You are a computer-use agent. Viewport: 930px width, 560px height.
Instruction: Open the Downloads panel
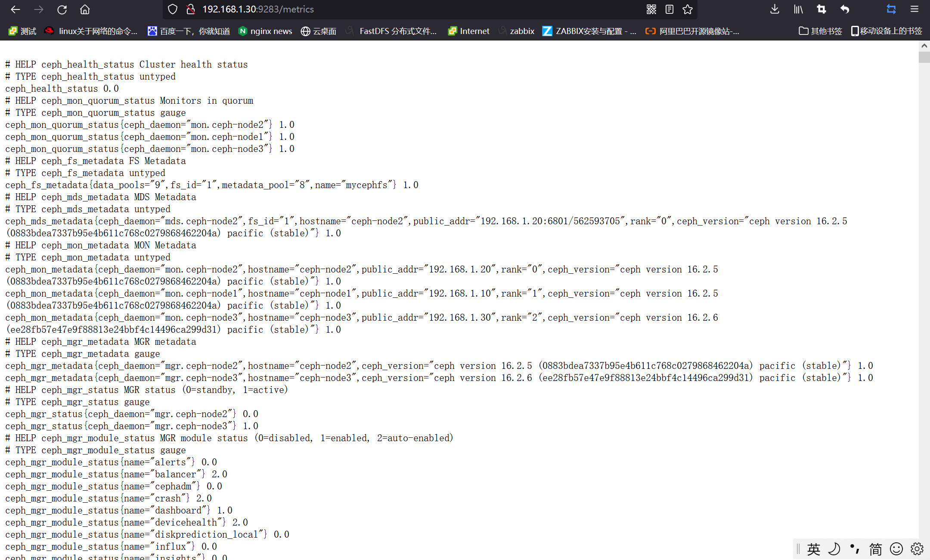coord(775,9)
